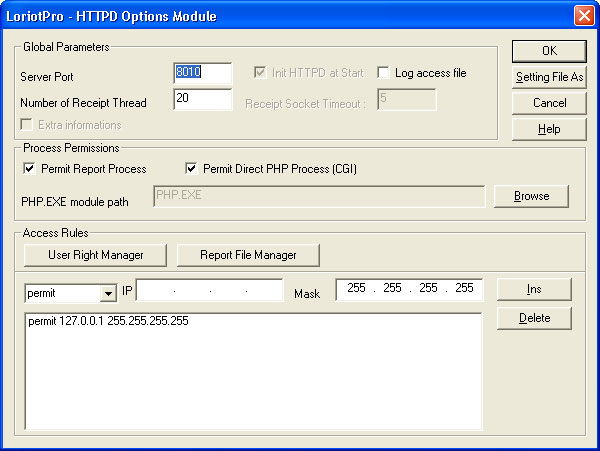This screenshot has height=451, width=600.
Task: Close the LoriotPro HTTPD Options window
Action: click(583, 16)
